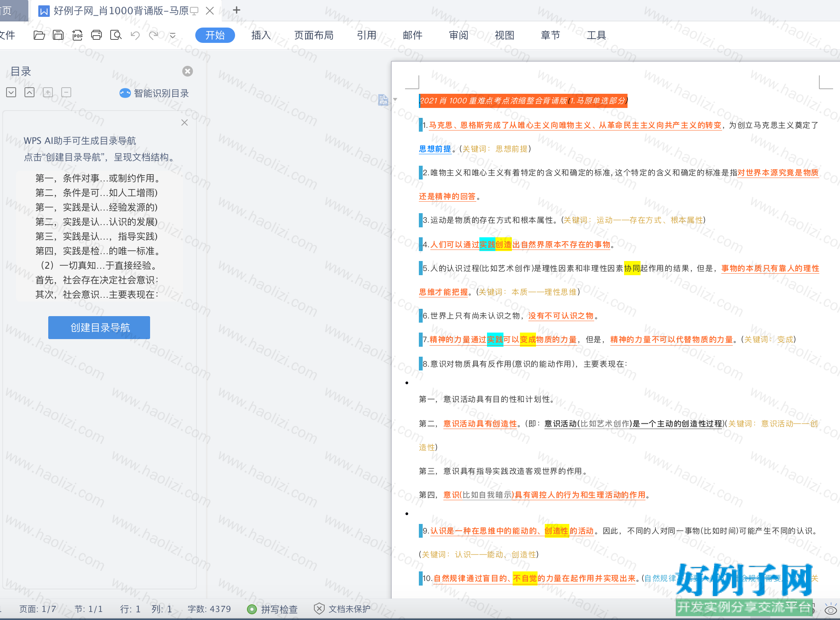Open the small dropdown arrow beside the page icon
The image size is (840, 620).
pos(395,100)
